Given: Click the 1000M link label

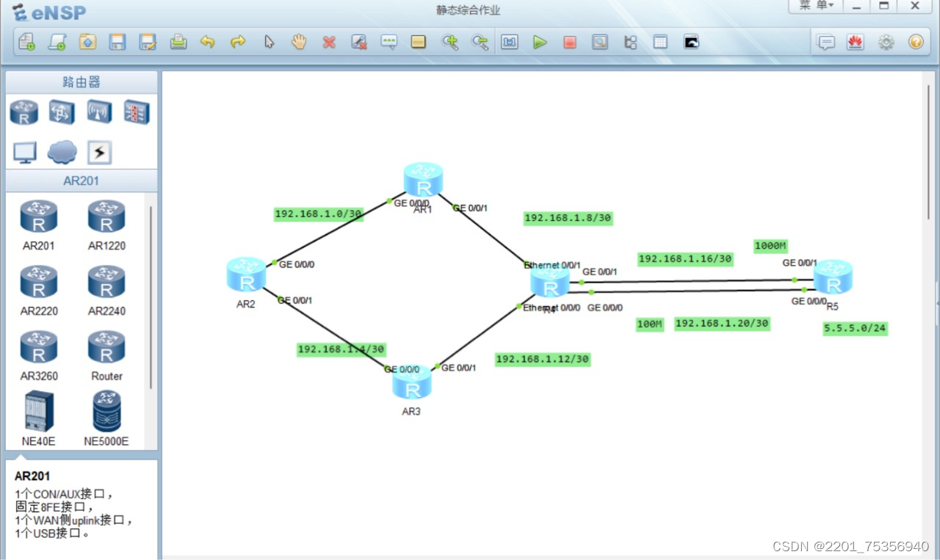Looking at the screenshot, I should click(x=770, y=247).
